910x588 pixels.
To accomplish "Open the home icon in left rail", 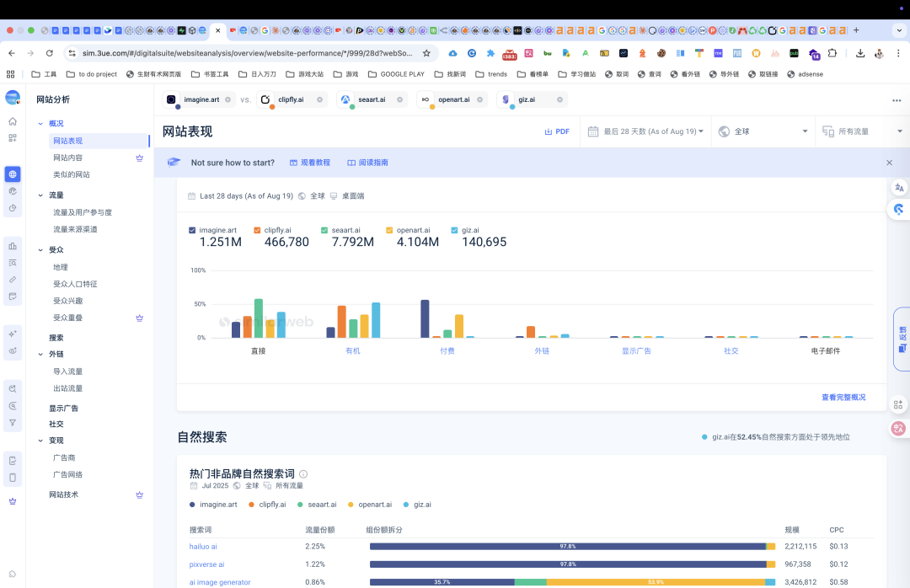I will click(12, 121).
